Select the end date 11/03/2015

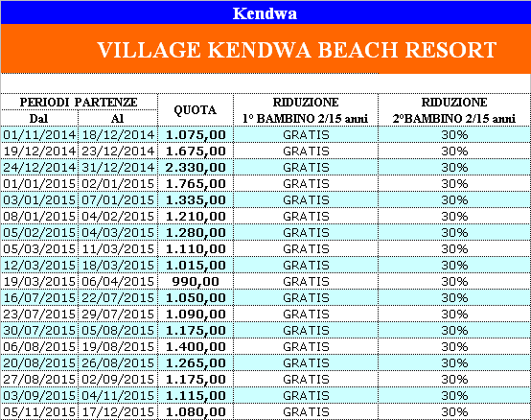(118, 249)
